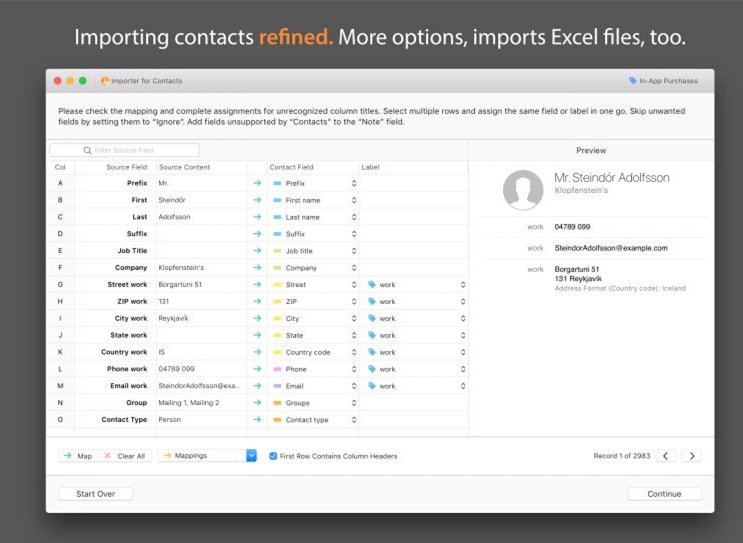Click the work tag icon in City row
The height and width of the screenshot is (543, 743).
(x=372, y=318)
